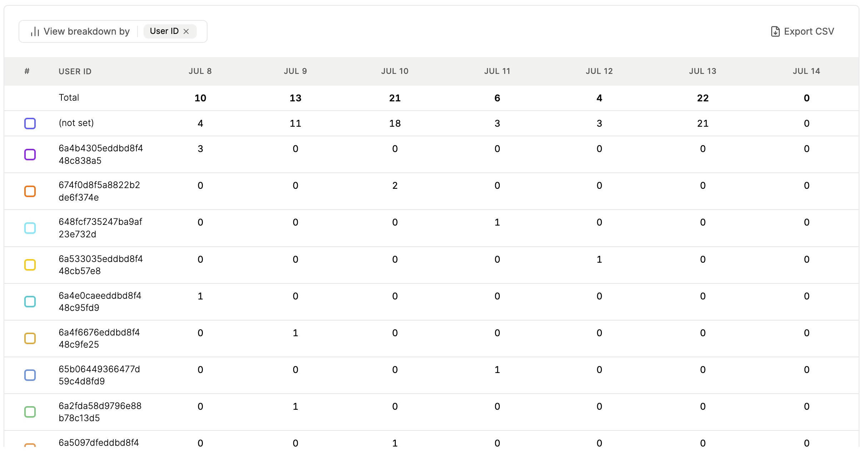868x464 pixels.
Task: Toggle checkbox for user 6a4e0caeeddbd8f448c95fd9
Action: (x=30, y=302)
